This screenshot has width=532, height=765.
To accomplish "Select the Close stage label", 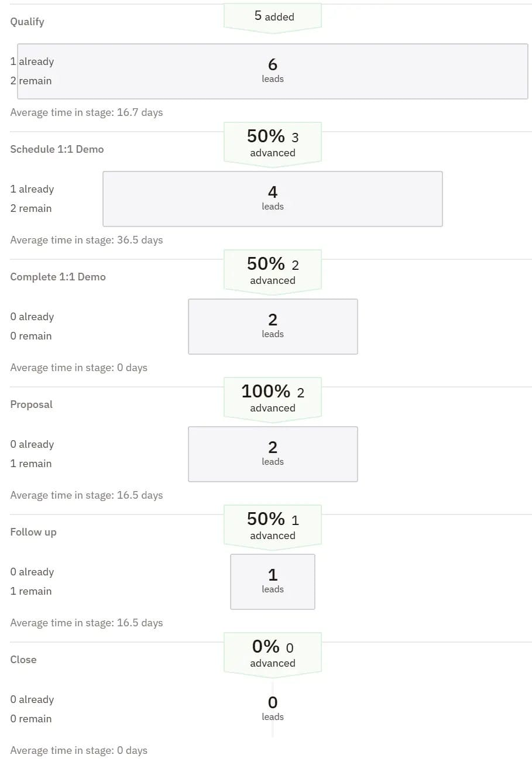I will coord(23,660).
